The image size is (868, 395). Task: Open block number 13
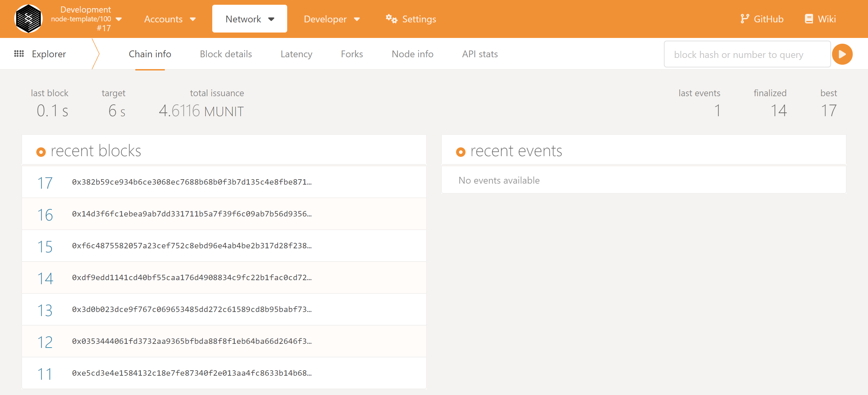pos(45,310)
